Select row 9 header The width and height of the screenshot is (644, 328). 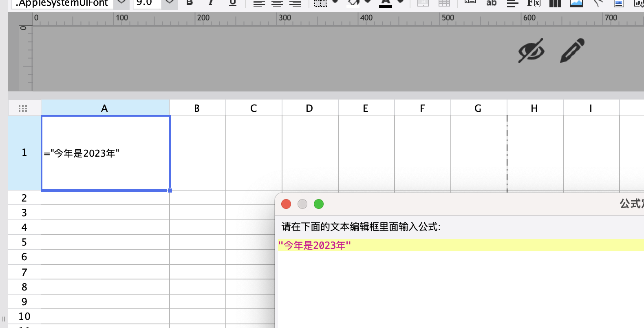coord(24,301)
